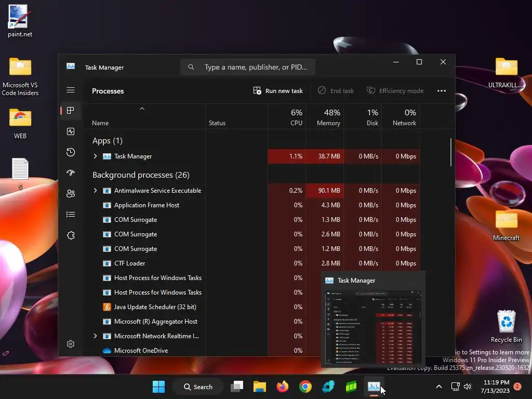Open the Services page icon in sidebar

tap(71, 235)
